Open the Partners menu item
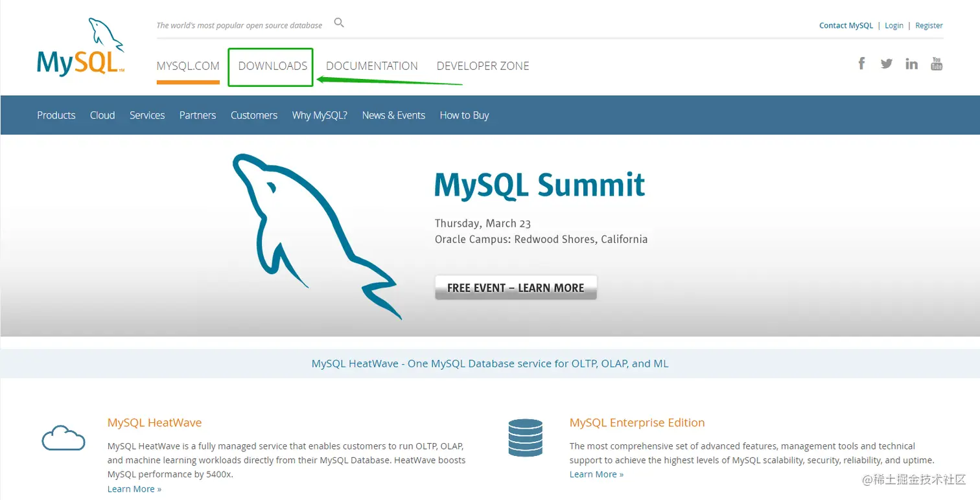 198,115
